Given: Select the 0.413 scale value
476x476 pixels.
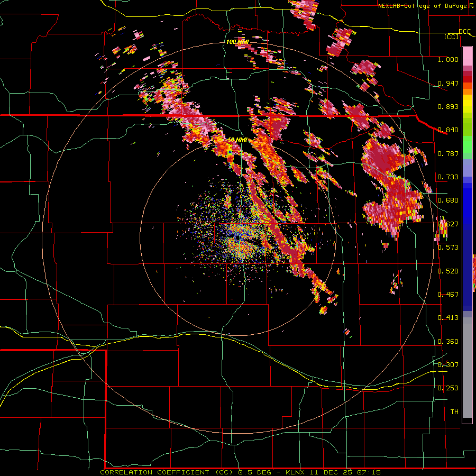Looking at the screenshot, I should [x=448, y=318].
